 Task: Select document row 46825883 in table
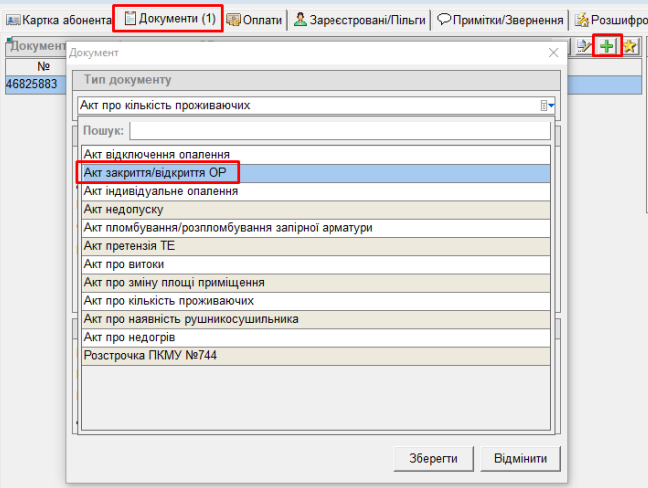pyautogui.click(x=32, y=85)
